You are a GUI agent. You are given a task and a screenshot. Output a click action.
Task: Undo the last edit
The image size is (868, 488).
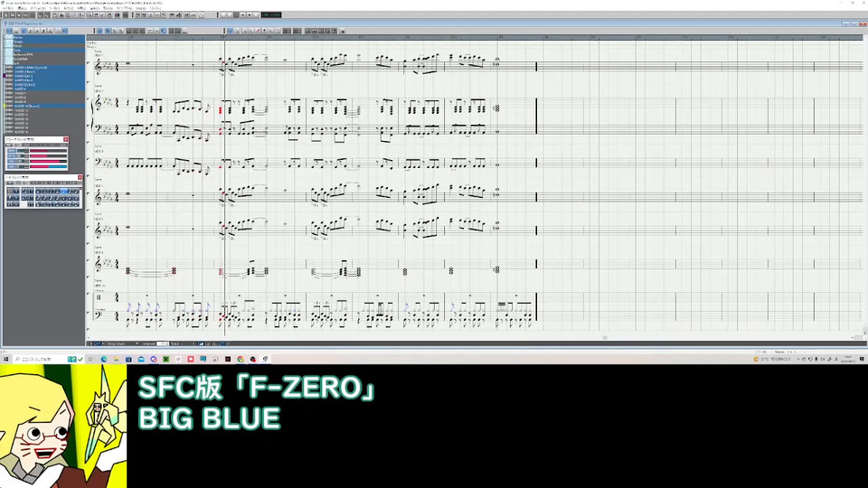click(40, 15)
